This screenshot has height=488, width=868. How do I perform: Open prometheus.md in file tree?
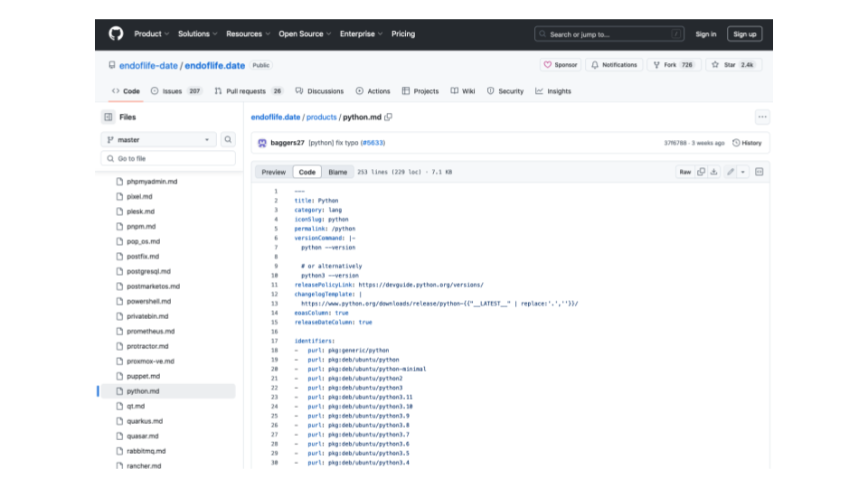point(151,332)
